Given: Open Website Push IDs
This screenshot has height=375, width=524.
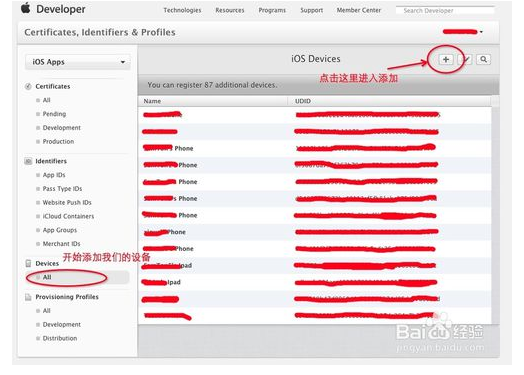Looking at the screenshot, I should (x=67, y=202).
